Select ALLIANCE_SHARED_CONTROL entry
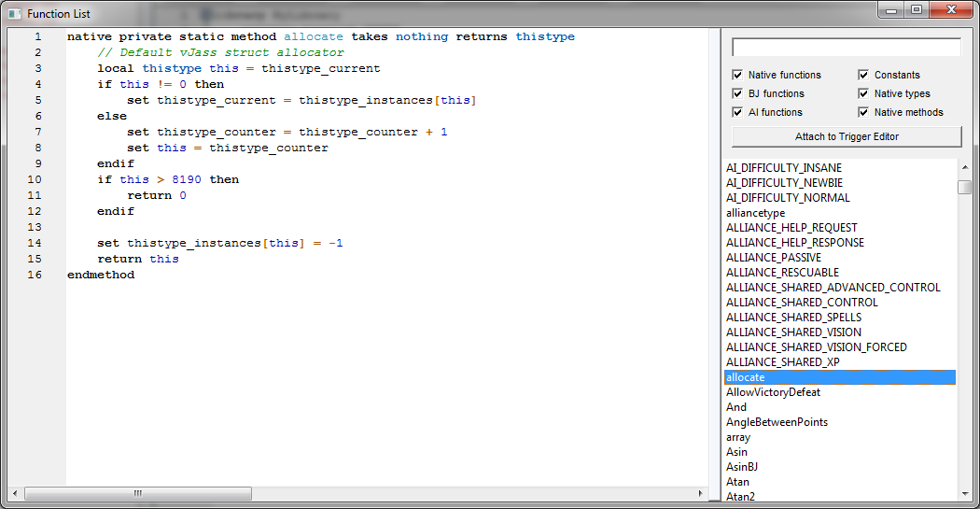Image resolution: width=980 pixels, height=509 pixels. [839, 303]
